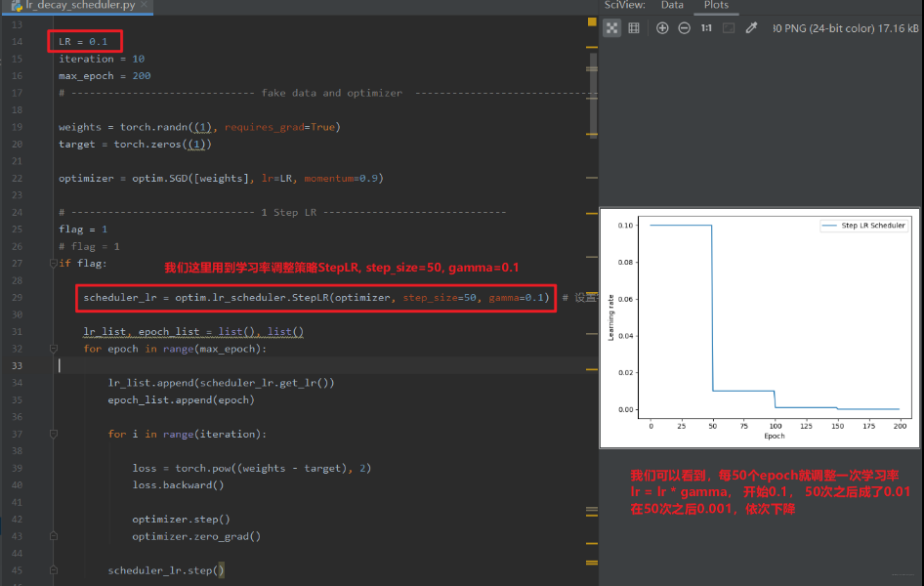Viewport: 924px width, 586px height.
Task: Click the 'iteration = 10' code line
Action: pyautogui.click(x=102, y=59)
